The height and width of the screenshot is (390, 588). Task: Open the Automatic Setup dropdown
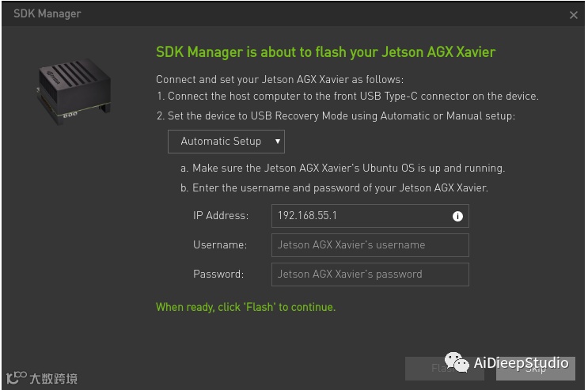coord(226,142)
